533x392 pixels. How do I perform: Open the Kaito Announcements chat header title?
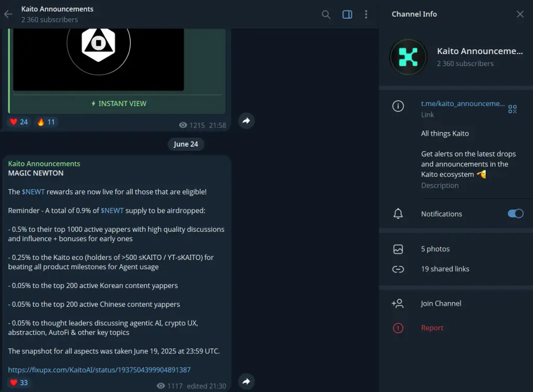click(57, 9)
